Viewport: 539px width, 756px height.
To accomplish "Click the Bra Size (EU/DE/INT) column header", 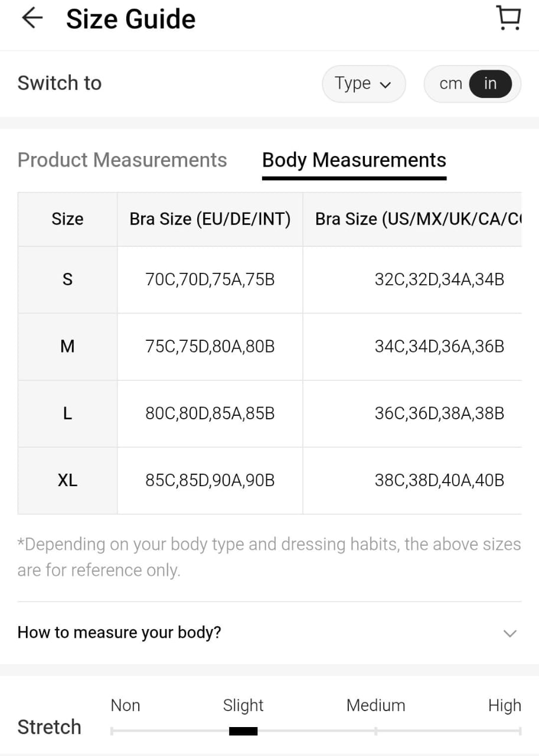I will 210,219.
